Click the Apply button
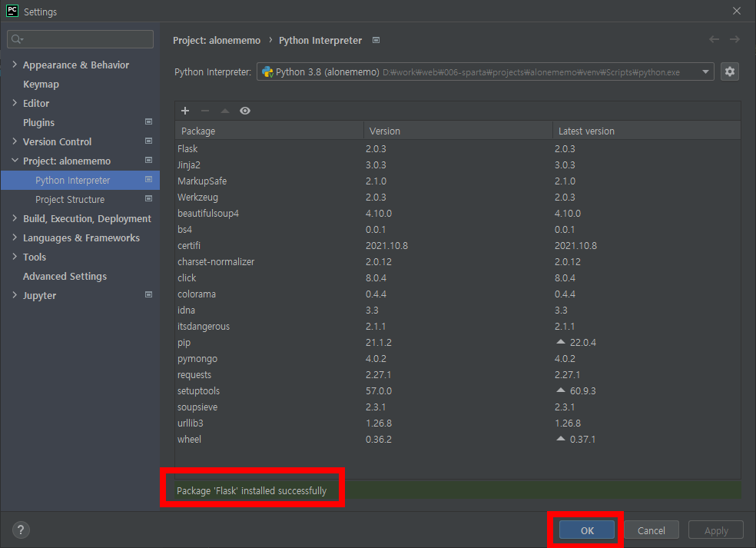The width and height of the screenshot is (756, 548). click(716, 530)
